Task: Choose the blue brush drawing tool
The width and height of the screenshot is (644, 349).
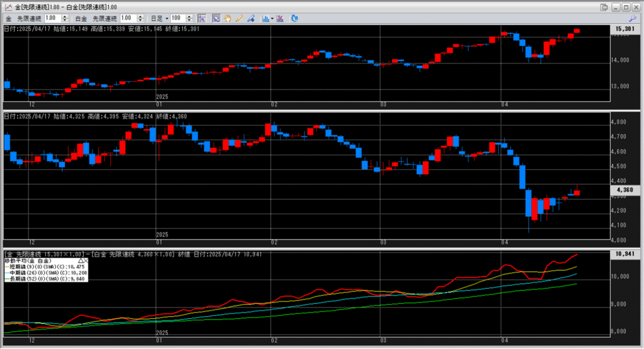Action: click(250, 18)
